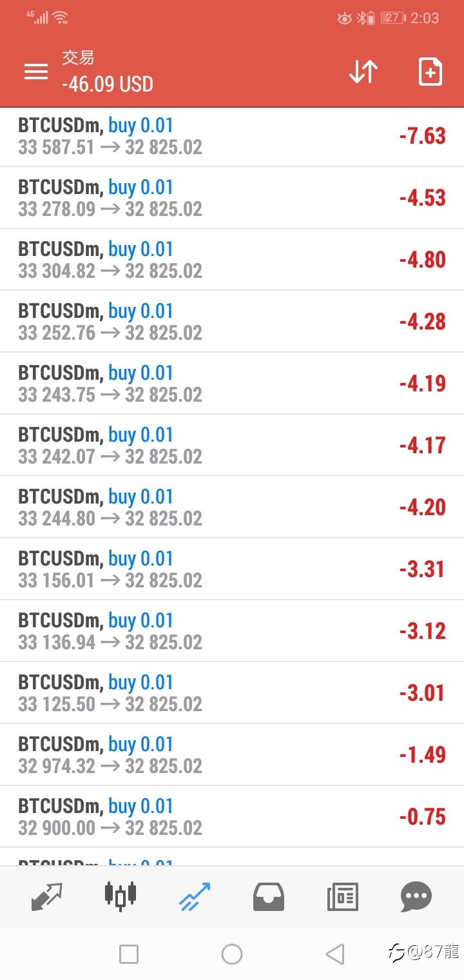Tap the sort orders arrows icon
This screenshot has width=464, height=980.
[x=363, y=72]
